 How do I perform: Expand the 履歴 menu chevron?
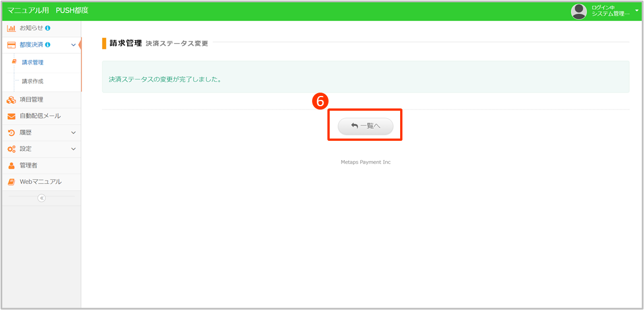pyautogui.click(x=73, y=132)
